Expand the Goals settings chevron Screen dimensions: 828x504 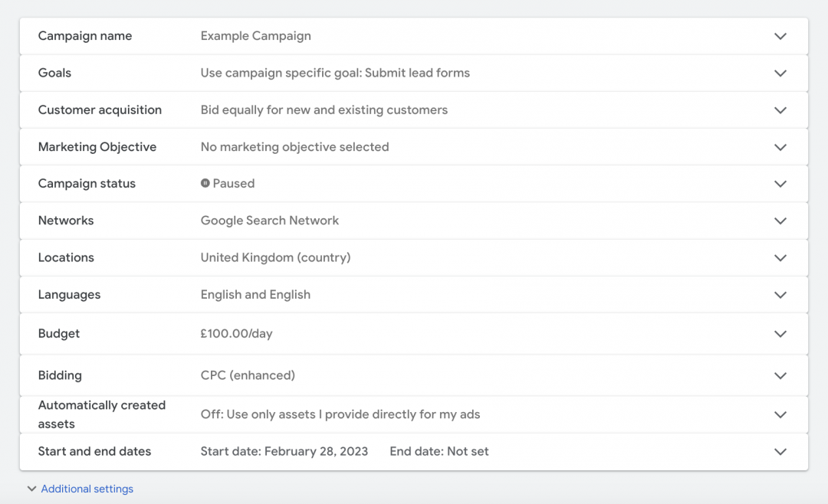pos(780,74)
